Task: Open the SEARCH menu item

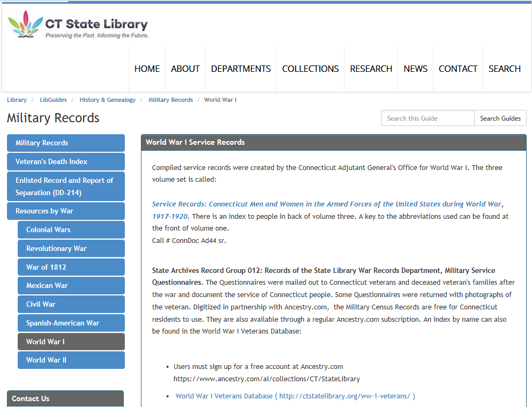Action: pyautogui.click(x=505, y=69)
